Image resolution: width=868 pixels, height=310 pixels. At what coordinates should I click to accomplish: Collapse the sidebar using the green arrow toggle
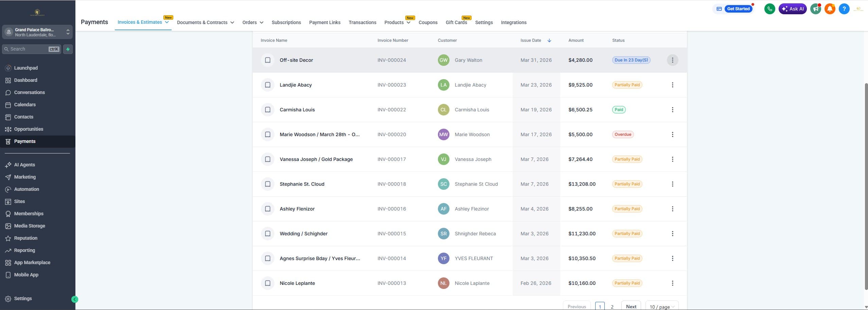[x=75, y=299]
